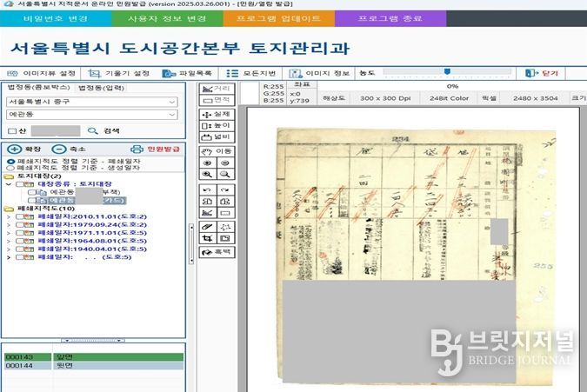The width and height of the screenshot is (587, 392).
Task: Switch to the 법정동(콤보박스) tab
Action: (38, 88)
